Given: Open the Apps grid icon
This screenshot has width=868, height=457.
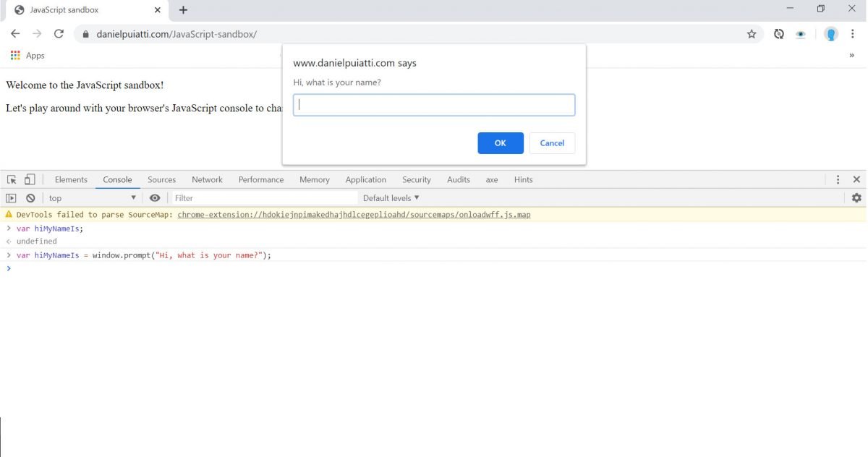Looking at the screenshot, I should coord(14,55).
